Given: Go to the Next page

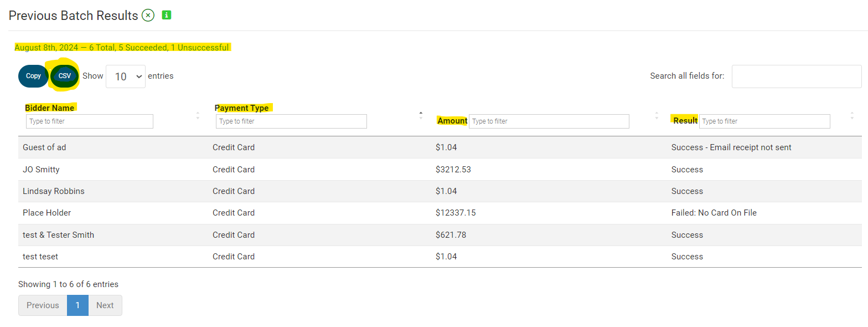Looking at the screenshot, I should (105, 305).
